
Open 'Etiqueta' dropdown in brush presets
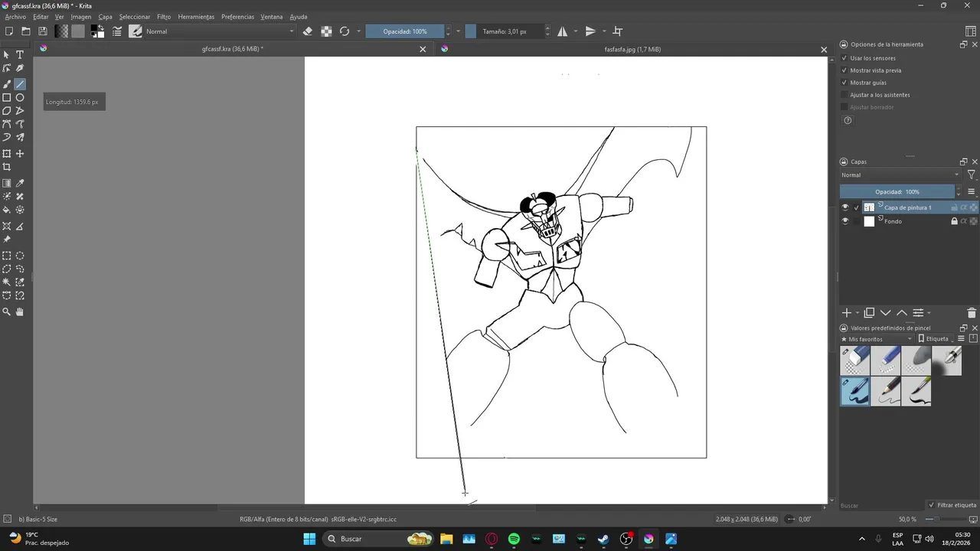pyautogui.click(x=936, y=339)
